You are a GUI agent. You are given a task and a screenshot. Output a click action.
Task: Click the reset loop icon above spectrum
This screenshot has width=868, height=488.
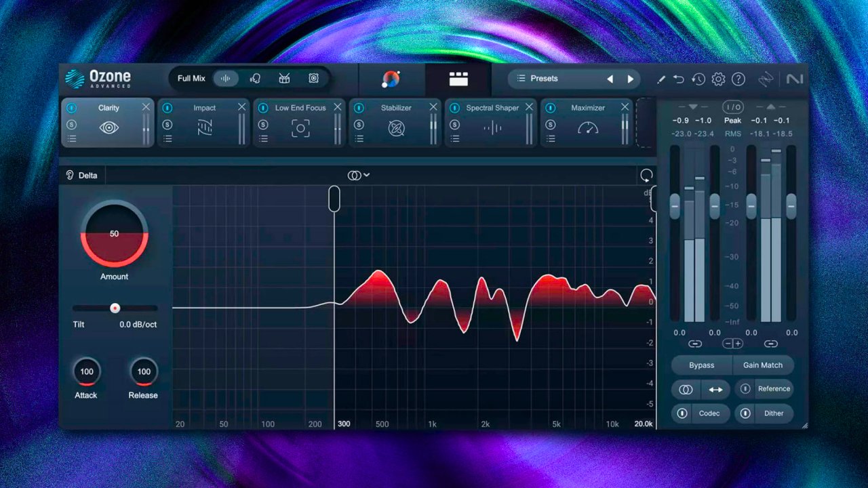[646, 176]
